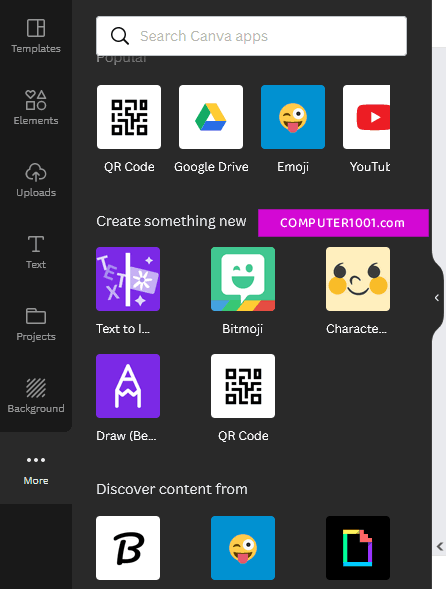Click the Search Canva apps field
The height and width of the screenshot is (589, 446).
point(251,36)
